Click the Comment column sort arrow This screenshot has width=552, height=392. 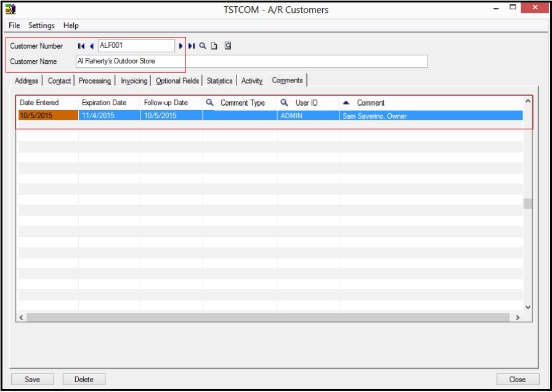pos(346,103)
